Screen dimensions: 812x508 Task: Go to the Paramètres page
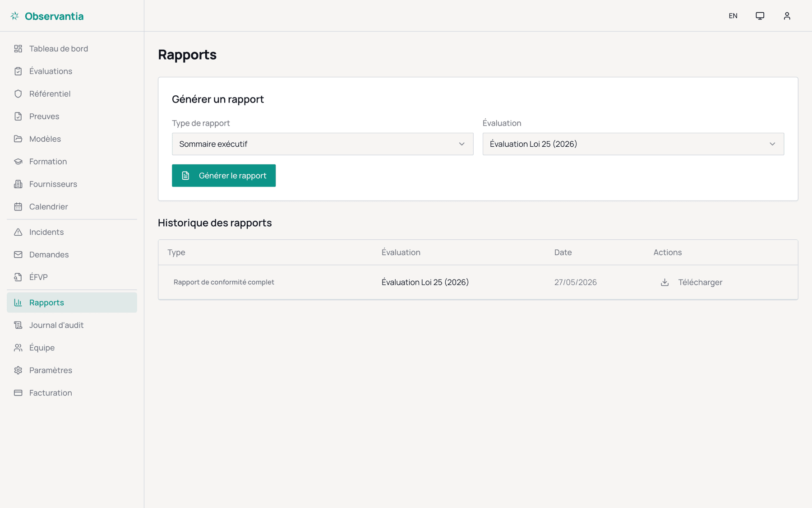coord(72,370)
